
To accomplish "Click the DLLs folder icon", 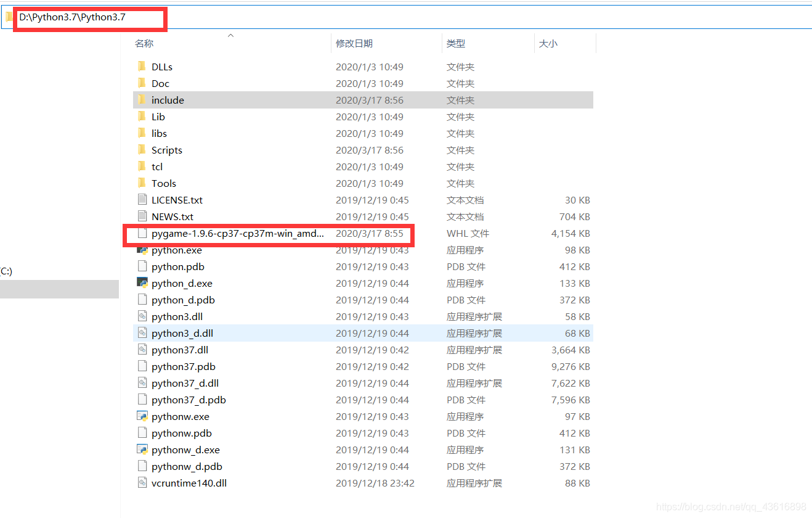I will [142, 67].
